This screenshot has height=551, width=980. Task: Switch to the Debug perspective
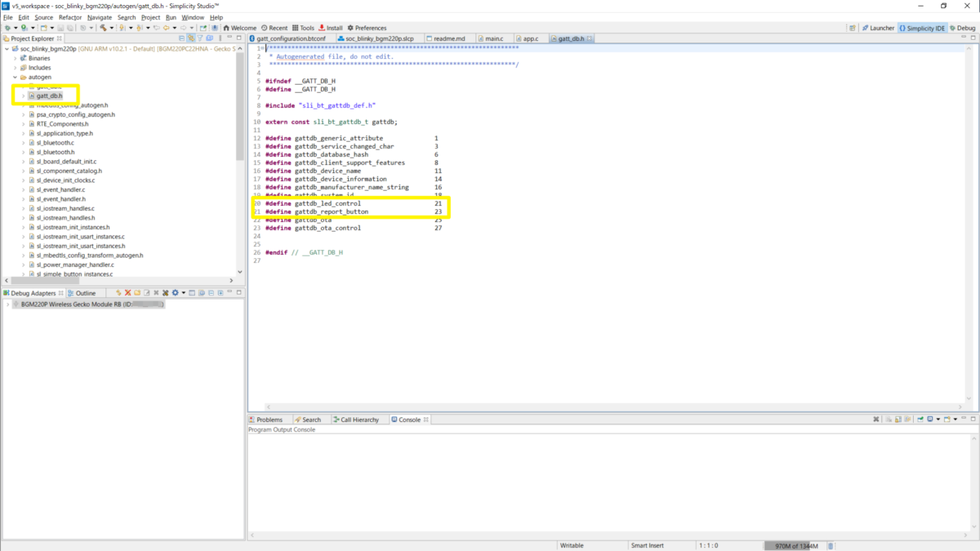coord(962,28)
